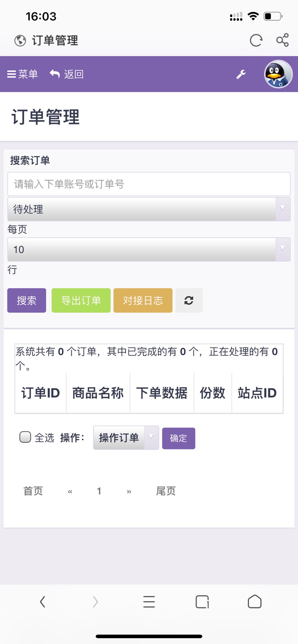This screenshot has width=298, height=644.
Task: Expand the 操作订单 action dropdown
Action: coord(126,438)
